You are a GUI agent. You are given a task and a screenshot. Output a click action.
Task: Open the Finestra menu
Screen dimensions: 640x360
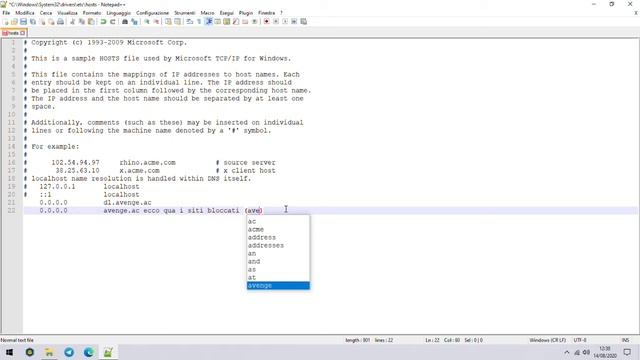click(267, 13)
